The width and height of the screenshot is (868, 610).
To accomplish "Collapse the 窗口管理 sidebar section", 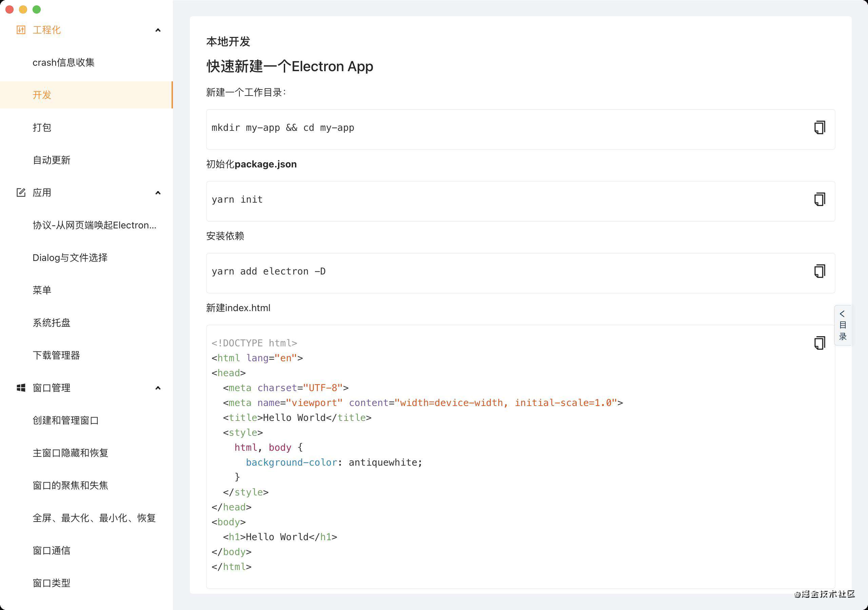I will (158, 388).
